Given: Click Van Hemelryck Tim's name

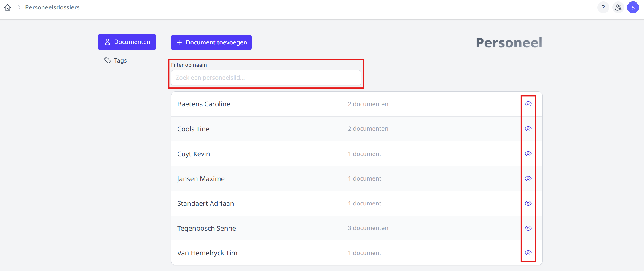Looking at the screenshot, I should click(207, 253).
